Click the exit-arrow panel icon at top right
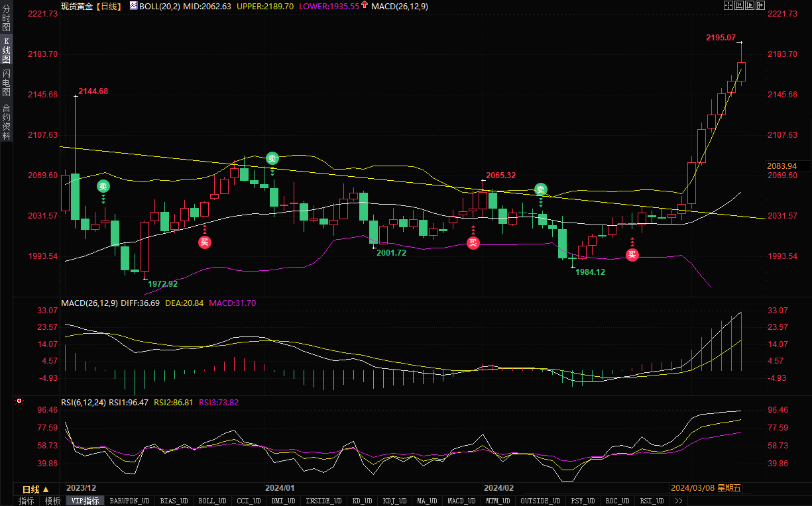 pyautogui.click(x=760, y=5)
